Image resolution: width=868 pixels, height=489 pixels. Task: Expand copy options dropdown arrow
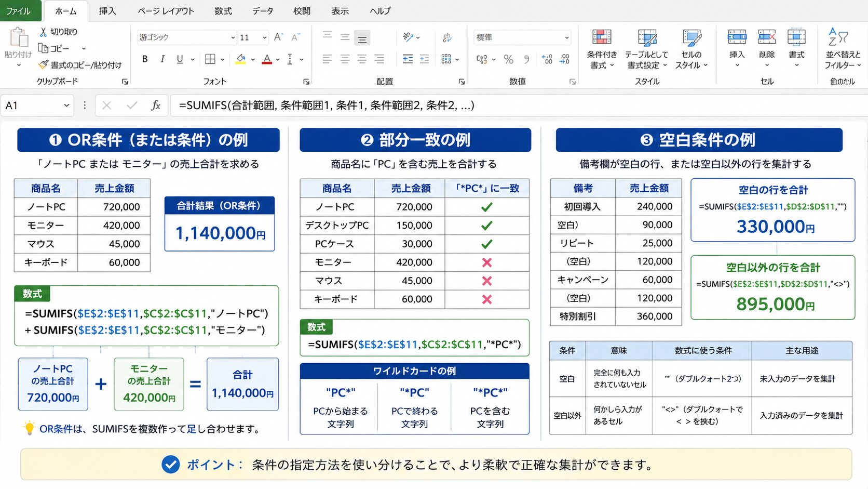tap(84, 48)
